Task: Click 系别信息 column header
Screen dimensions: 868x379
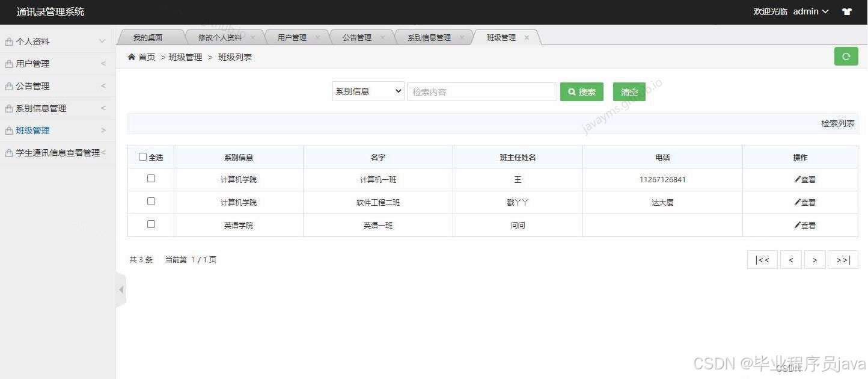Action: pyautogui.click(x=239, y=157)
